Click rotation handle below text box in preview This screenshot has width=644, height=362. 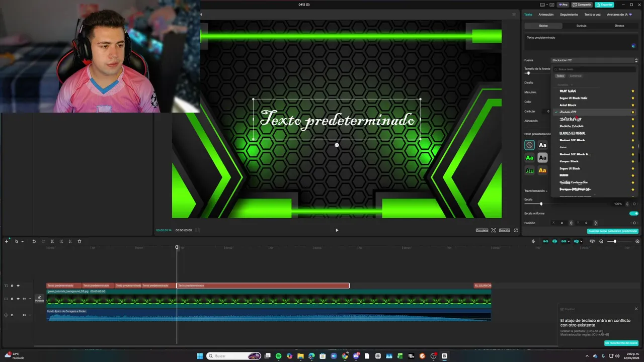coord(337,145)
